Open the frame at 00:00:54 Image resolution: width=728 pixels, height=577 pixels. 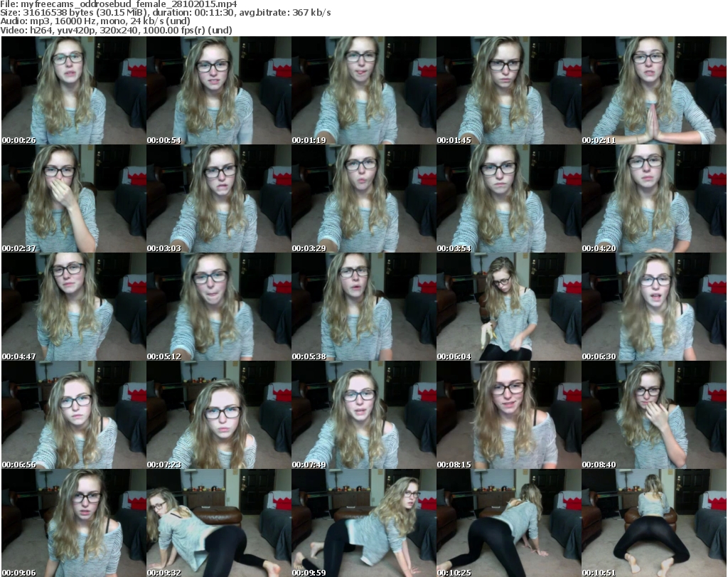219,90
